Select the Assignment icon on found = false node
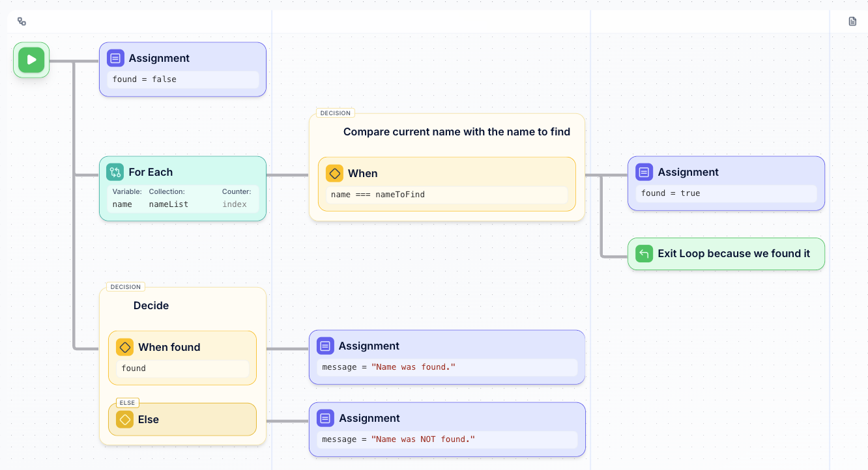This screenshot has height=470, width=868. point(115,58)
